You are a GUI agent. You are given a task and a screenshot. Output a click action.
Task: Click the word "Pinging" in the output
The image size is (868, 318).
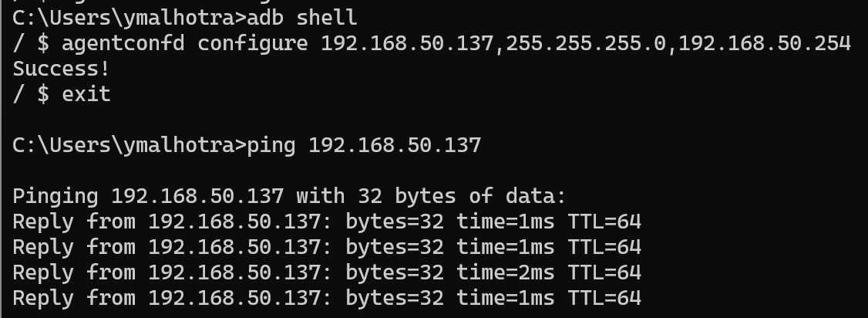(56, 196)
